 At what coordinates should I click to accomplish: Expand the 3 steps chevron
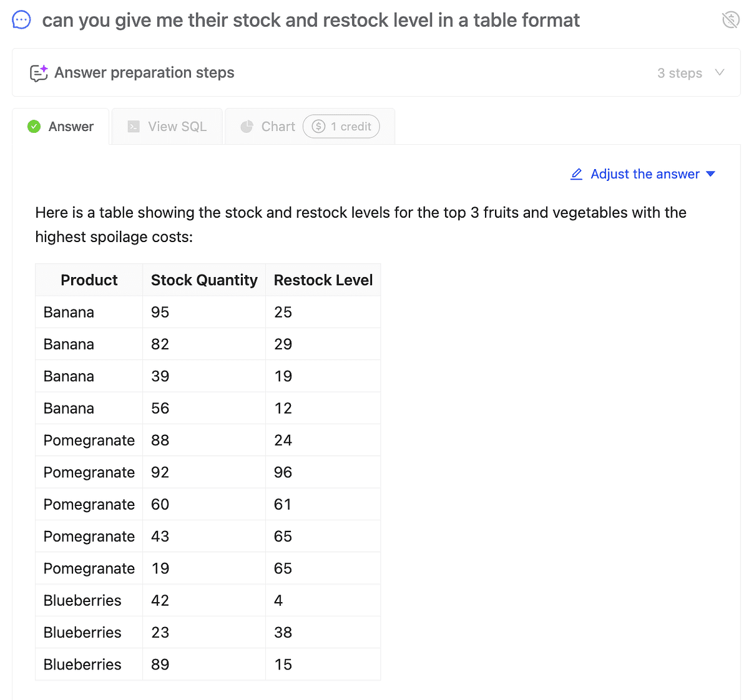coord(720,72)
